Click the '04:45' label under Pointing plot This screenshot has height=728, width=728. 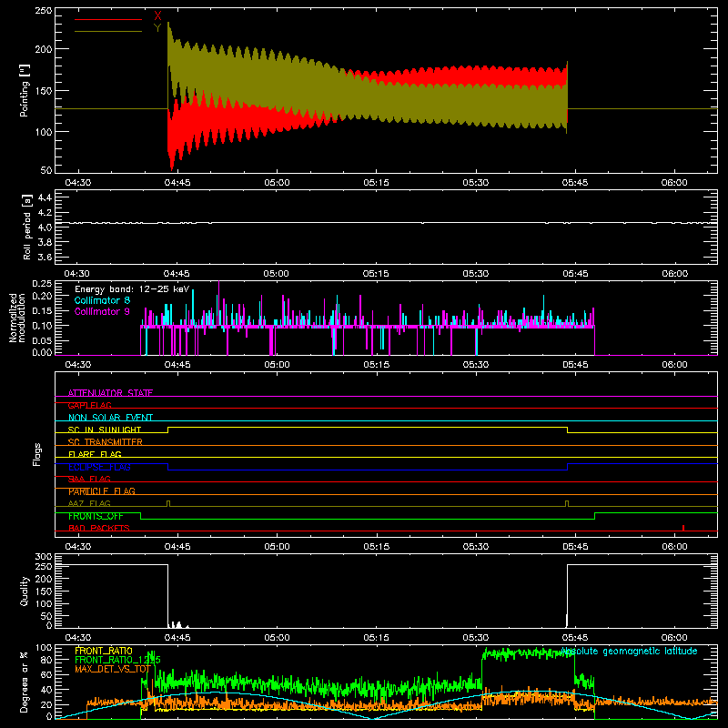coord(177,183)
